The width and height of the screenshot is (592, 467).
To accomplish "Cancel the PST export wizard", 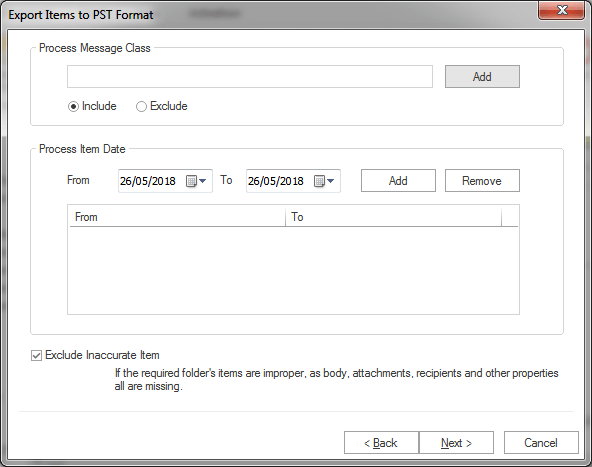I will pos(541,442).
